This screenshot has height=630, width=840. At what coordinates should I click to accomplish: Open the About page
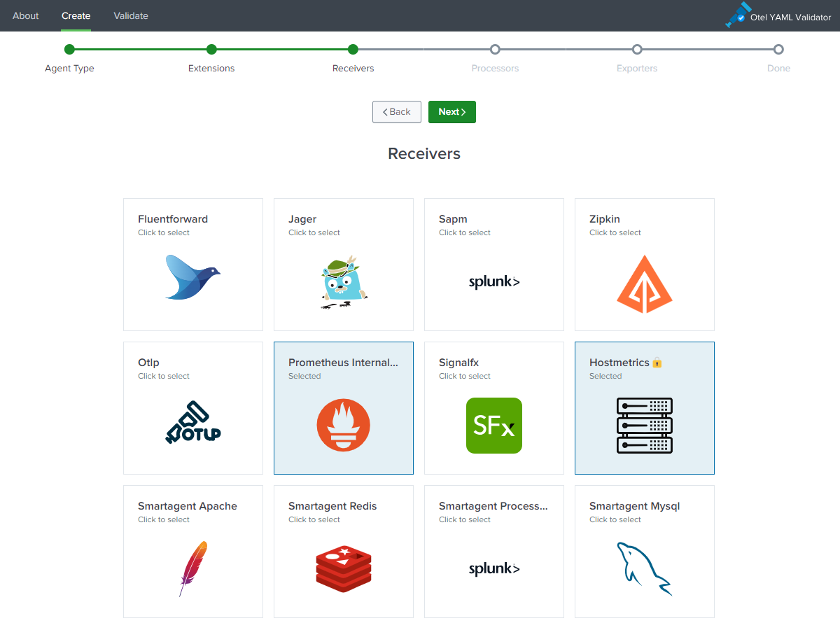pyautogui.click(x=26, y=15)
